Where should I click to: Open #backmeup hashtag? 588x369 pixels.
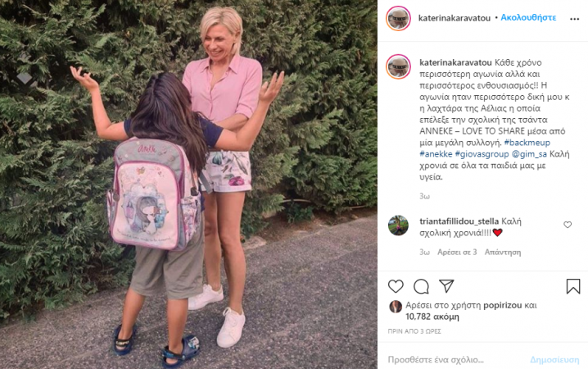coord(527,143)
